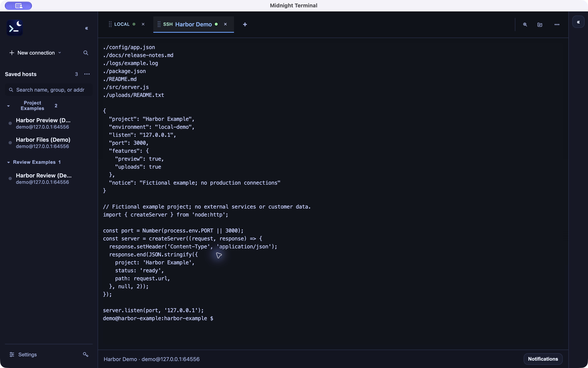
Task: Click the "port": 3000 line
Action: pos(129,143)
